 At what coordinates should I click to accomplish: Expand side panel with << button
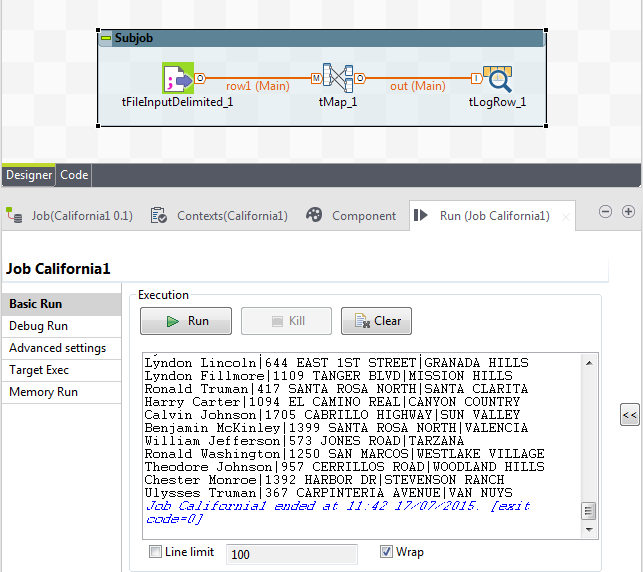pyautogui.click(x=629, y=415)
